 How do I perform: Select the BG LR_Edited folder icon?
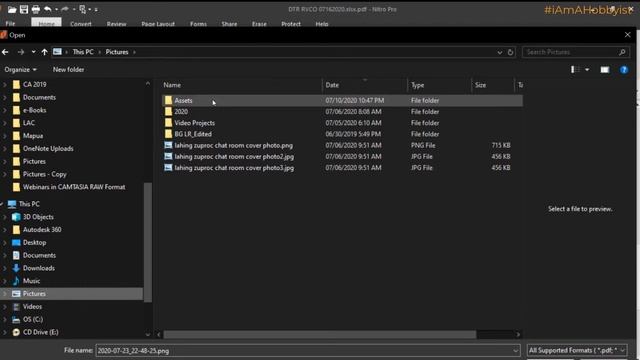tap(168, 134)
